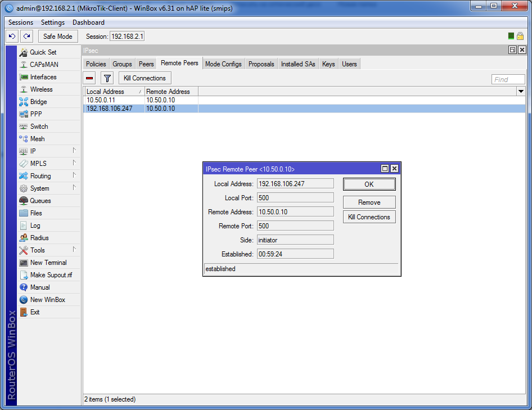Switch to the Policies tab
532x410 pixels.
click(x=96, y=64)
